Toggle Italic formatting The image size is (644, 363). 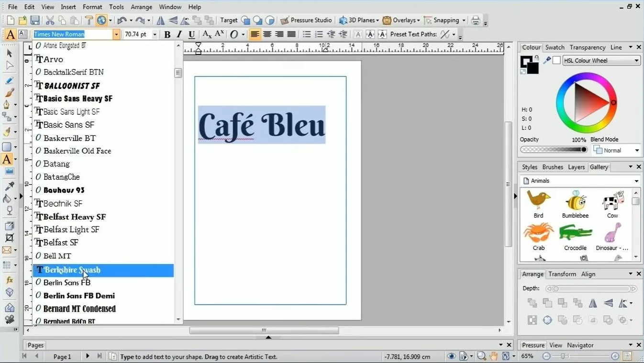pos(179,34)
